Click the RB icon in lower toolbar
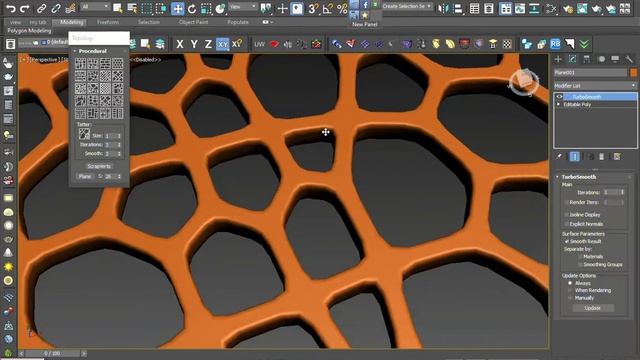Image resolution: width=640 pixels, height=360 pixels. click(x=555, y=44)
